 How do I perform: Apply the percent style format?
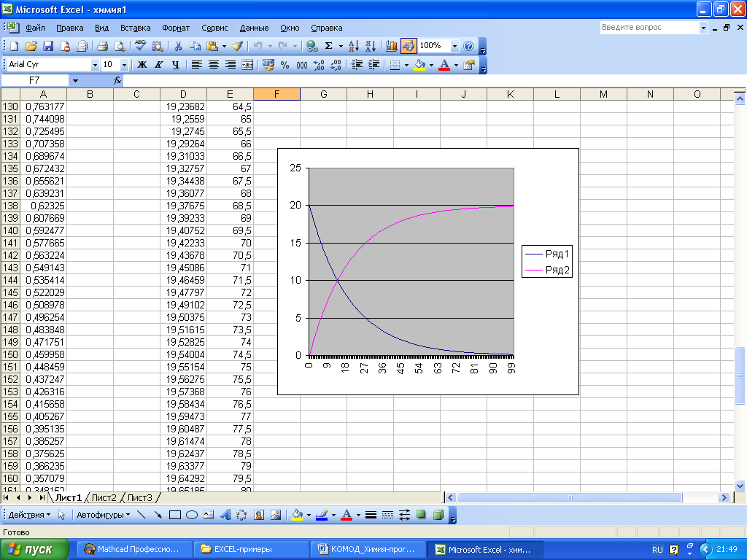tap(285, 65)
